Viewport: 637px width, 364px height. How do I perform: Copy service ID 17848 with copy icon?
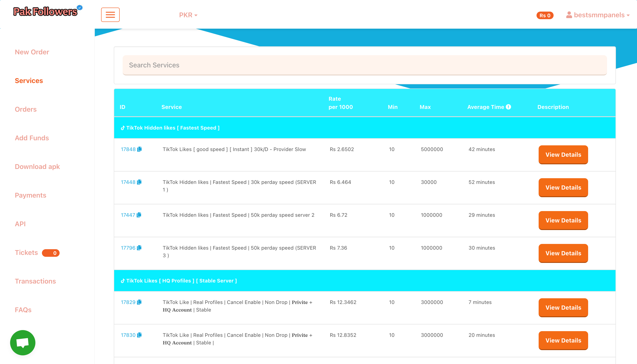coord(139,149)
